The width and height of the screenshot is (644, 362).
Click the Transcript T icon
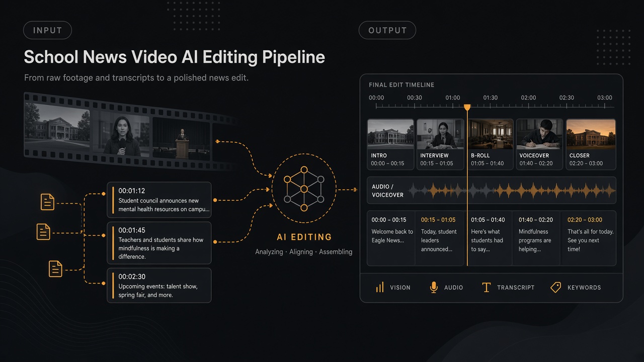[486, 288]
